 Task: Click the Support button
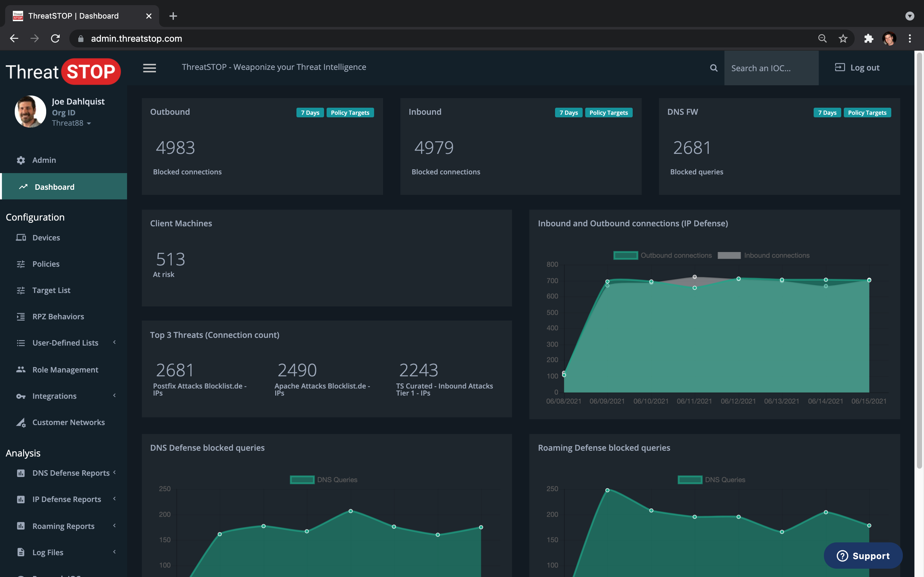[863, 556]
